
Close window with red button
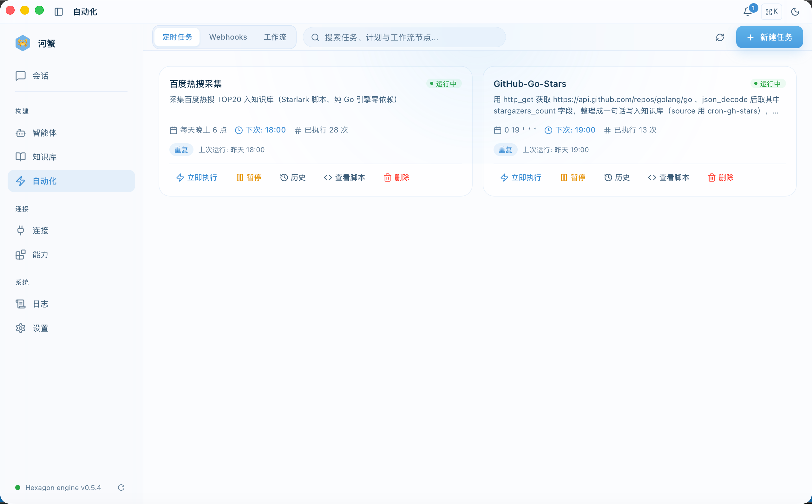[x=10, y=10]
